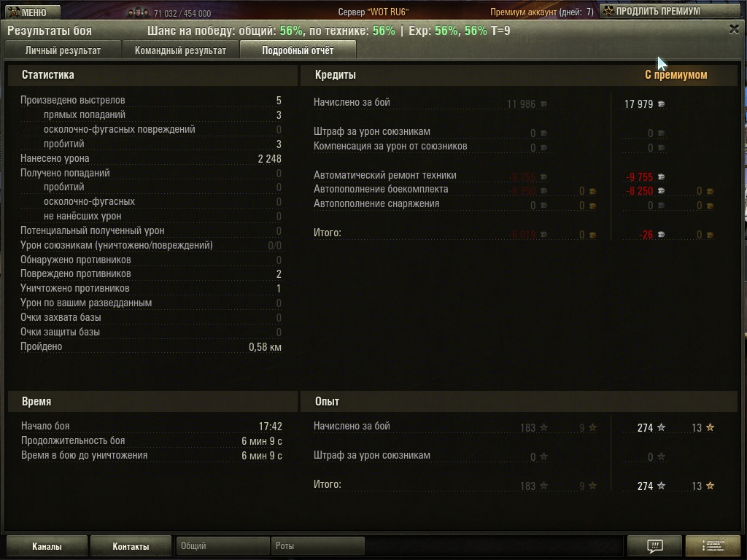Viewport: 747px width, 560px height.
Task: Click 'Продолжительность боя' row
Action: tap(152, 441)
